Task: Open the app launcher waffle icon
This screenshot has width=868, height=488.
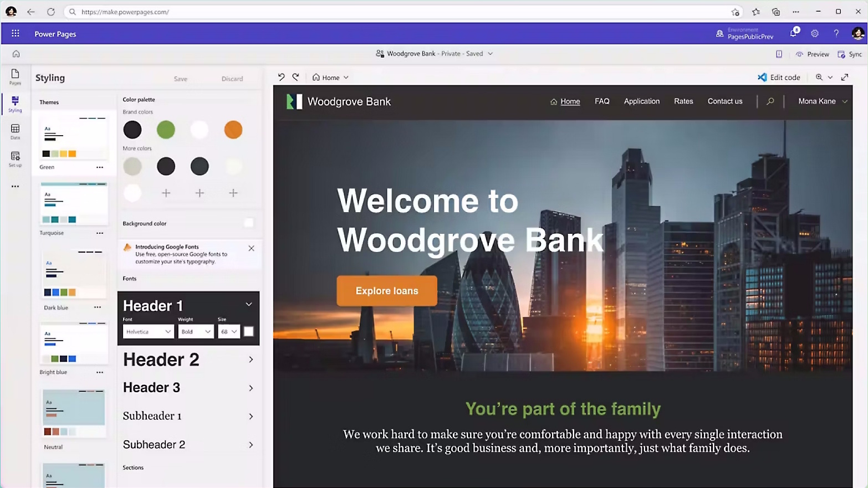Action: point(16,34)
